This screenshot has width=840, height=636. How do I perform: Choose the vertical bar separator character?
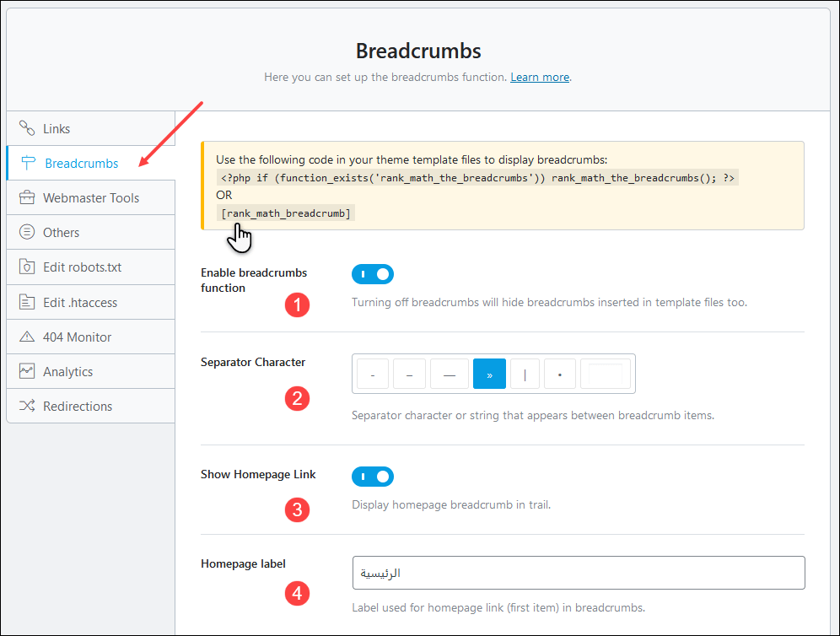tap(525, 374)
